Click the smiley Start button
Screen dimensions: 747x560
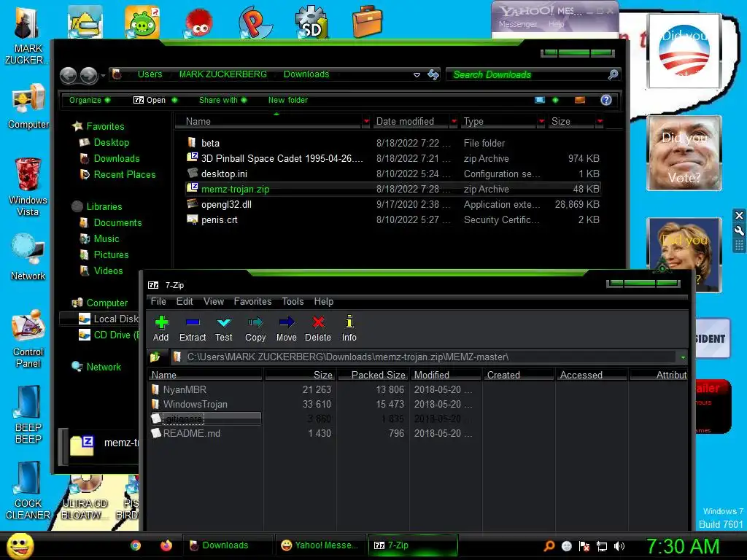click(20, 545)
